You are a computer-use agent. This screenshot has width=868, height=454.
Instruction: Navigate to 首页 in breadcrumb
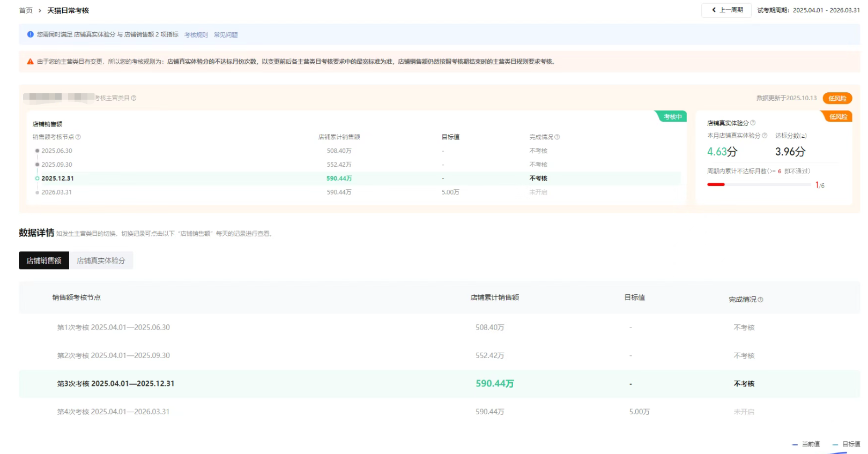[26, 11]
